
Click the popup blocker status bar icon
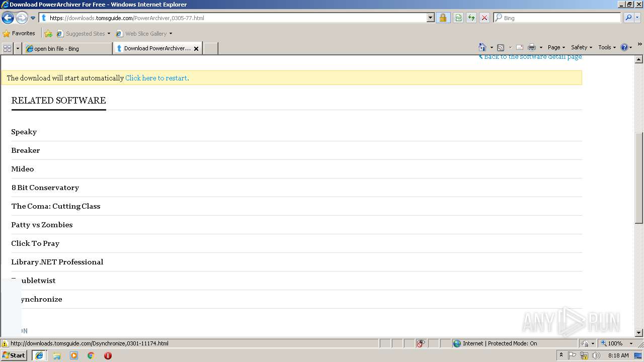pyautogui.click(x=421, y=343)
